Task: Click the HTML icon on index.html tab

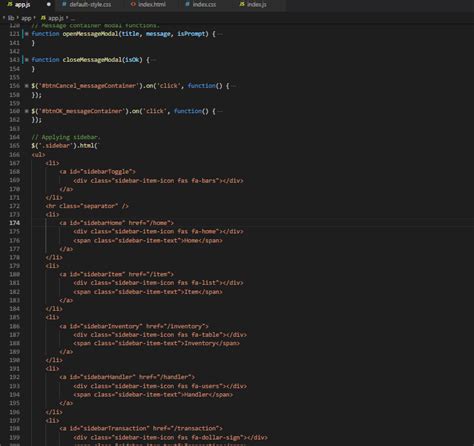Action: pos(133,4)
